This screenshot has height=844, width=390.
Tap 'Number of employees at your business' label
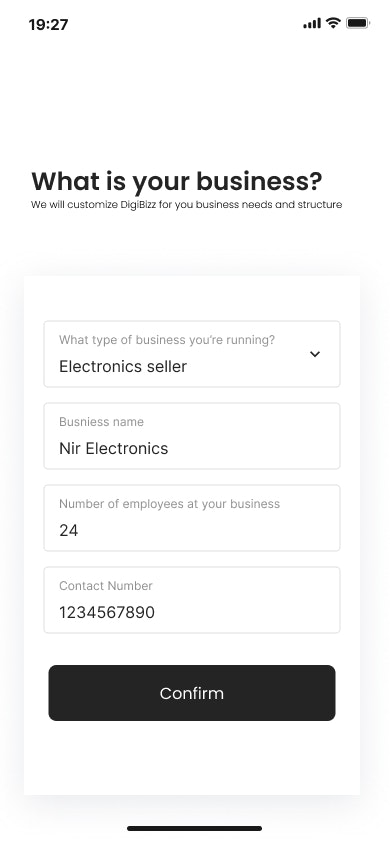(x=169, y=504)
